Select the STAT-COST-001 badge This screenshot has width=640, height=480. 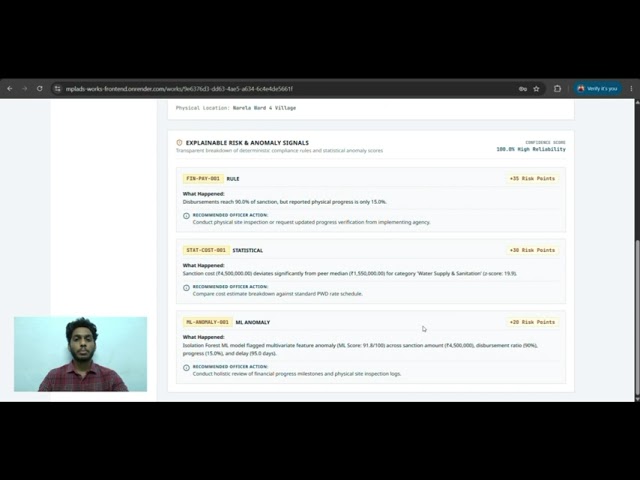tap(206, 250)
